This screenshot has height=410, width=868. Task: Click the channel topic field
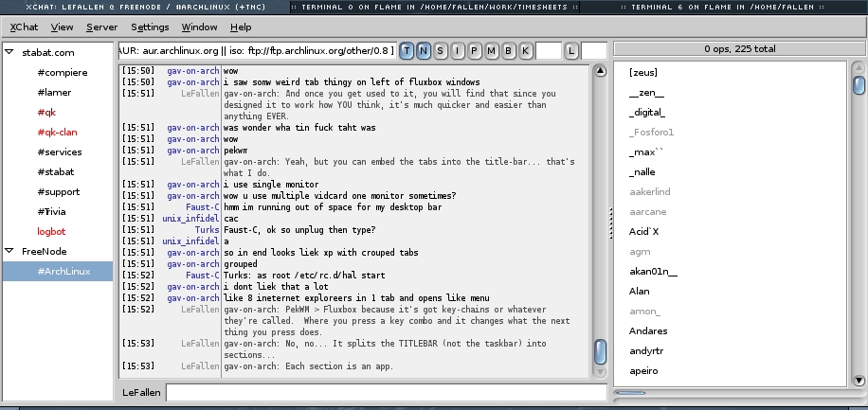click(x=256, y=49)
